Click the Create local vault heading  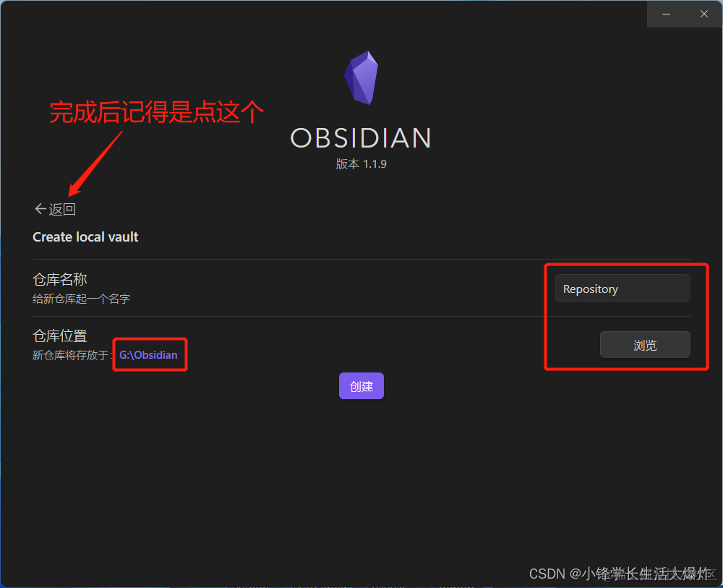point(85,237)
